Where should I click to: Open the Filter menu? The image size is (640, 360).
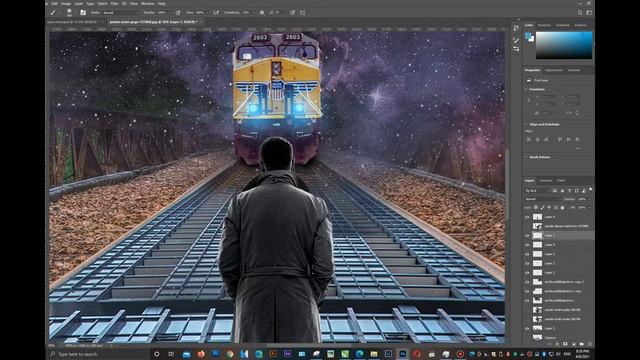[x=114, y=4]
